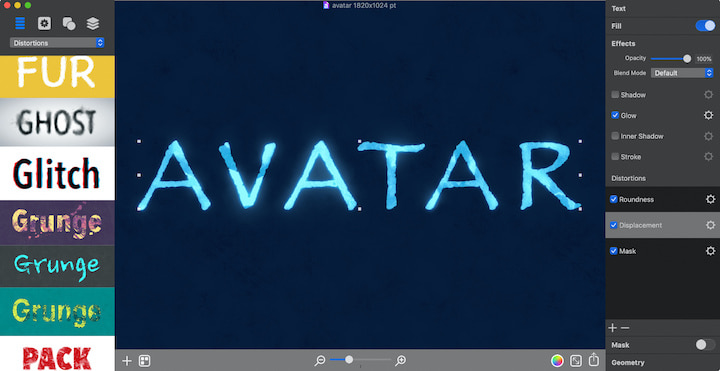Image resolution: width=720 pixels, height=371 pixels.
Task: Add a new distortion with plus button
Action: [x=613, y=328]
